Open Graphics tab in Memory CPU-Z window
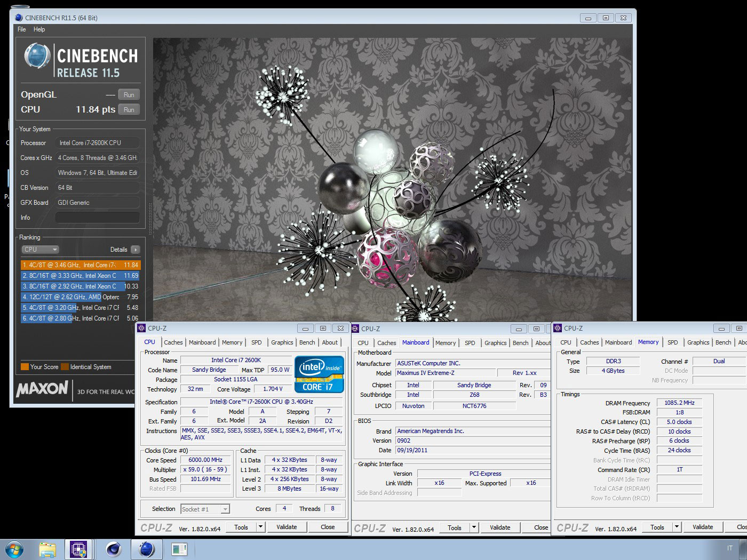747x560 pixels. (x=698, y=342)
